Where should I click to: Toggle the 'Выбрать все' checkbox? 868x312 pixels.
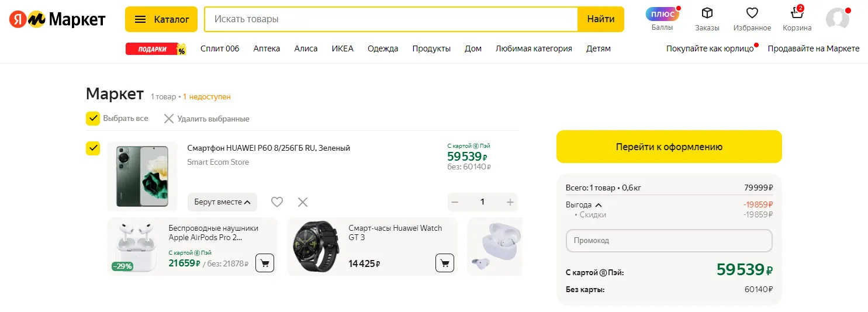(x=93, y=119)
